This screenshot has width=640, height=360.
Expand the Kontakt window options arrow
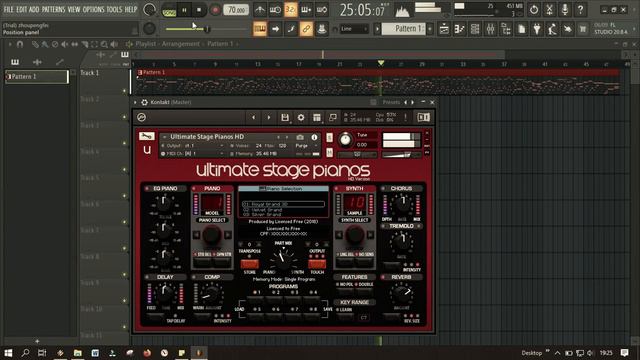click(136, 102)
